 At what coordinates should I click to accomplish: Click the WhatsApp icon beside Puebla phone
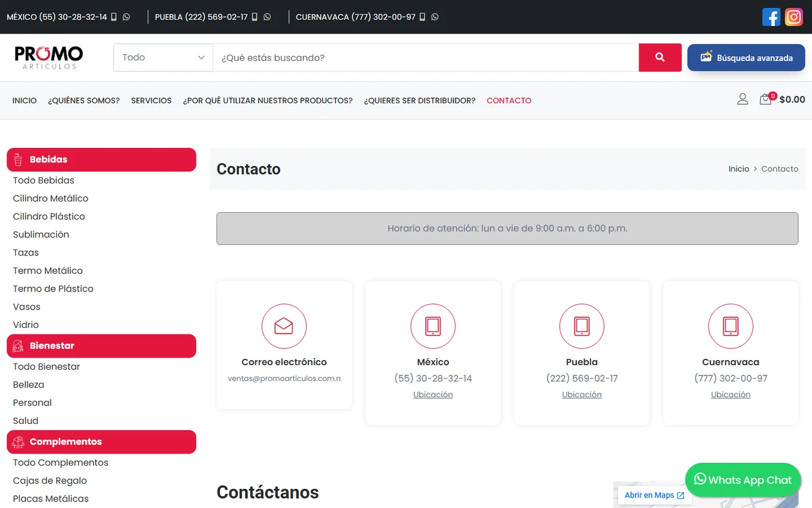click(267, 17)
